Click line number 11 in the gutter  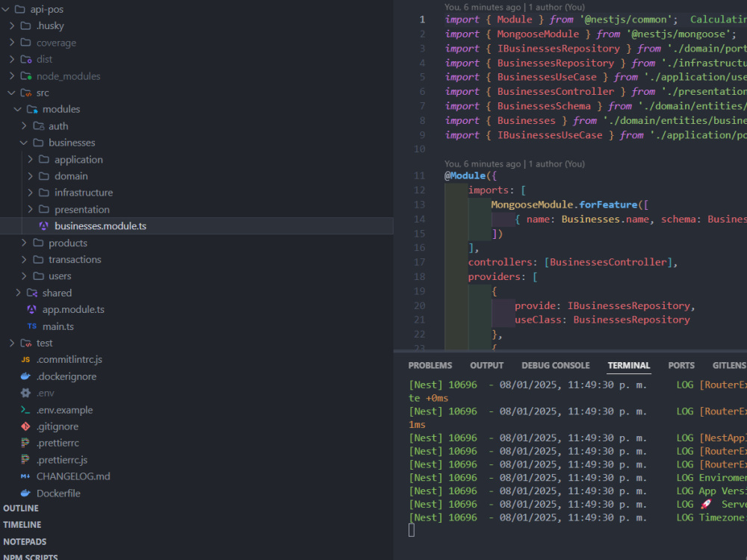(419, 175)
